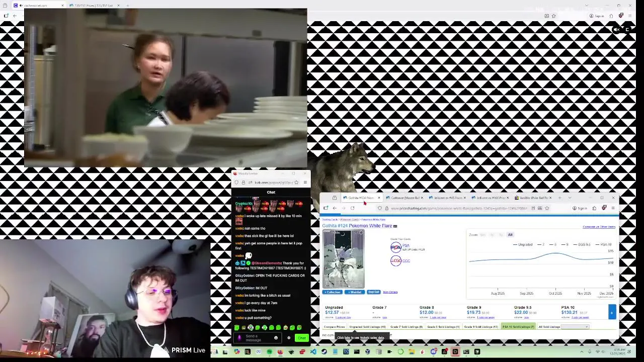Open the CGC text link beside the logo
Viewport: 644px width, 362px height.
coord(406,261)
